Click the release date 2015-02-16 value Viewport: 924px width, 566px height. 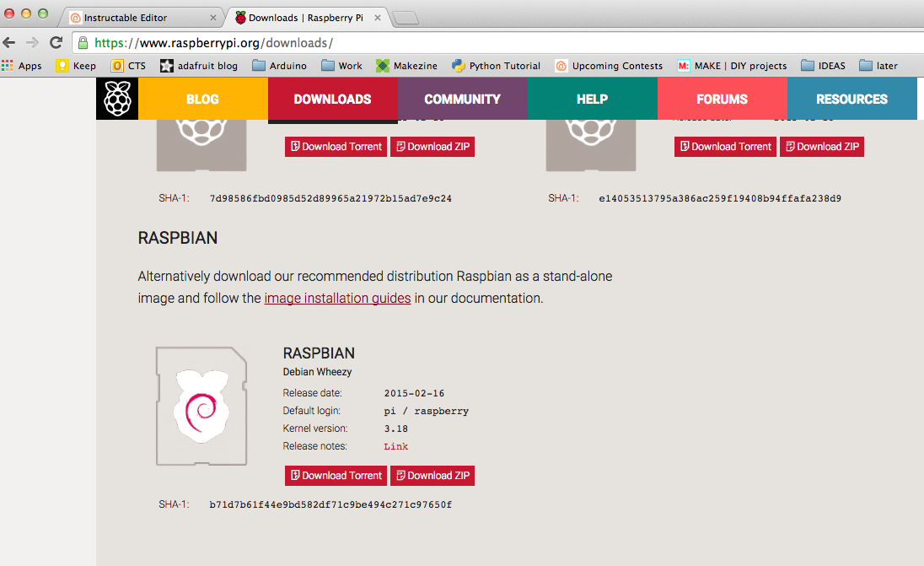pyautogui.click(x=414, y=393)
